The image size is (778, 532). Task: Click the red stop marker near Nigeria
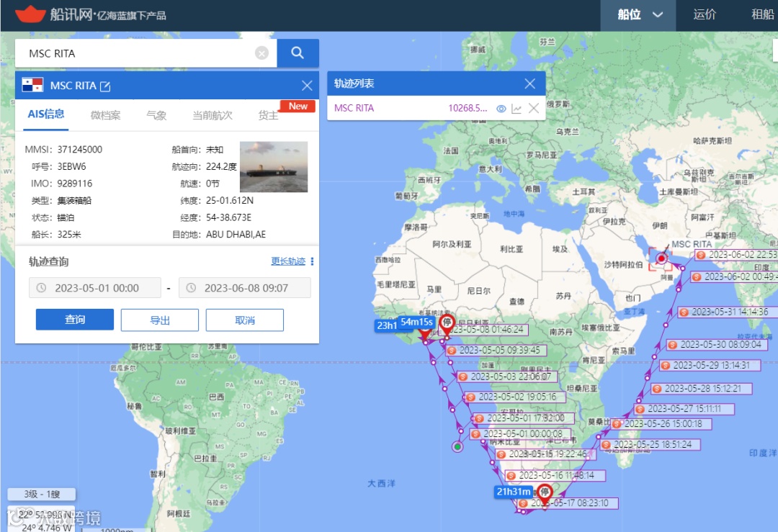tap(447, 324)
